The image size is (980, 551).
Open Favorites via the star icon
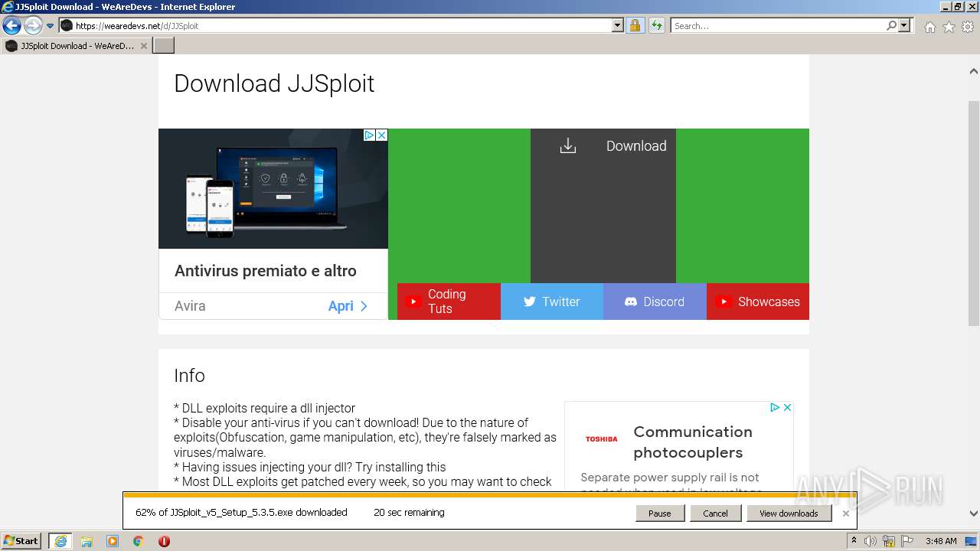click(x=949, y=27)
